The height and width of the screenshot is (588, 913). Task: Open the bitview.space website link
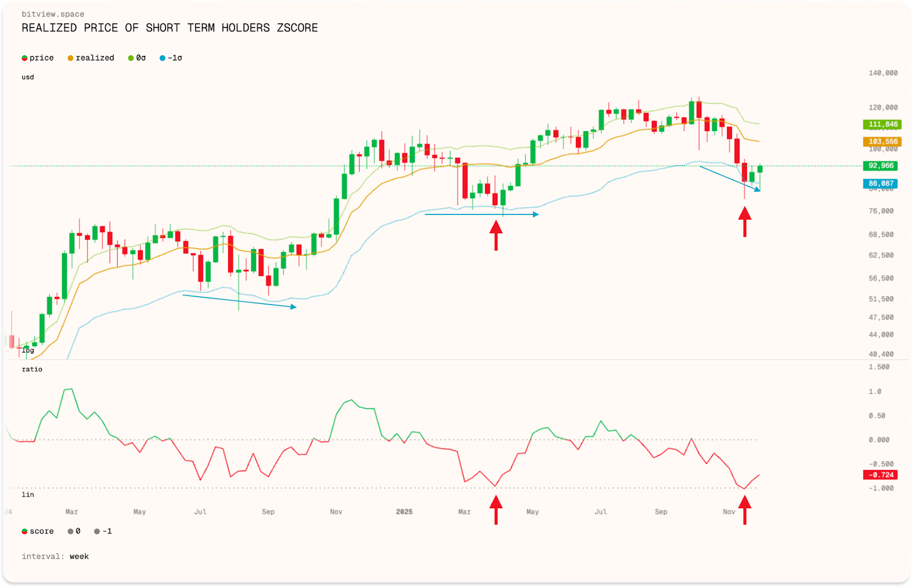[52, 14]
